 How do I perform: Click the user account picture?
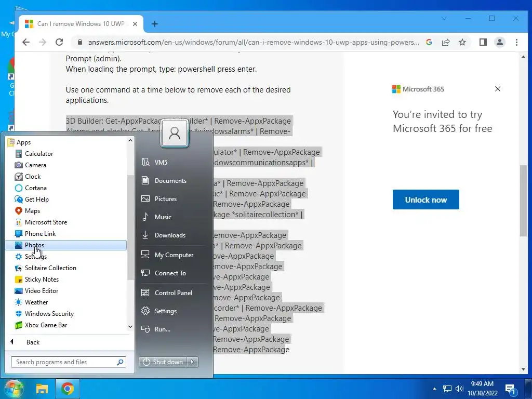point(175,134)
